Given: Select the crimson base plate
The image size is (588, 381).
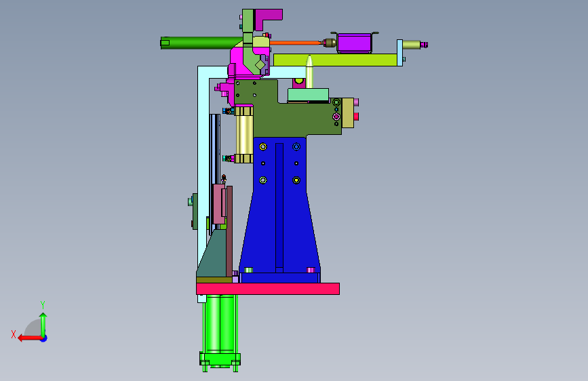Looking at the screenshot, I should (x=268, y=289).
